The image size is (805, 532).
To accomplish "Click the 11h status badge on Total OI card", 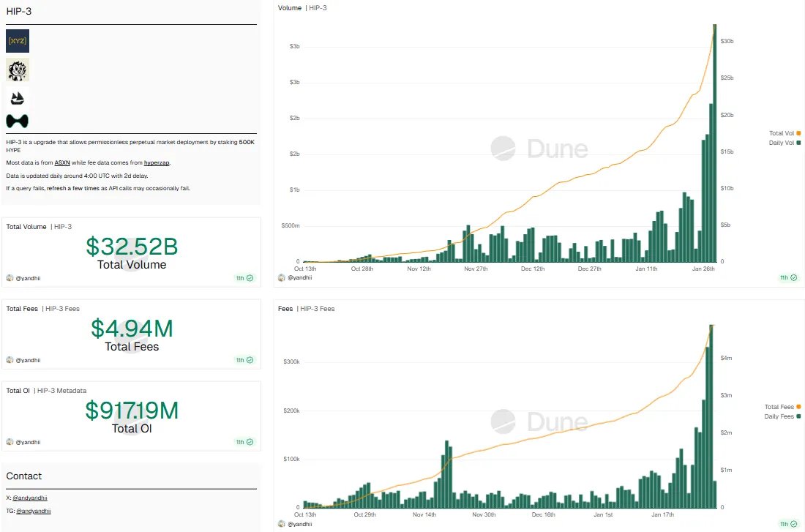I will click(x=244, y=442).
